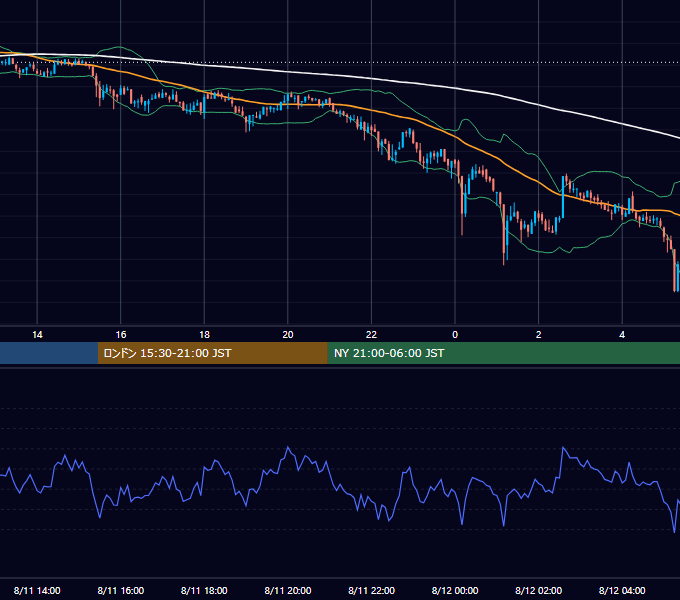Click hour label 0 on price chart axis
Image resolution: width=680 pixels, height=600 pixels.
(x=455, y=335)
